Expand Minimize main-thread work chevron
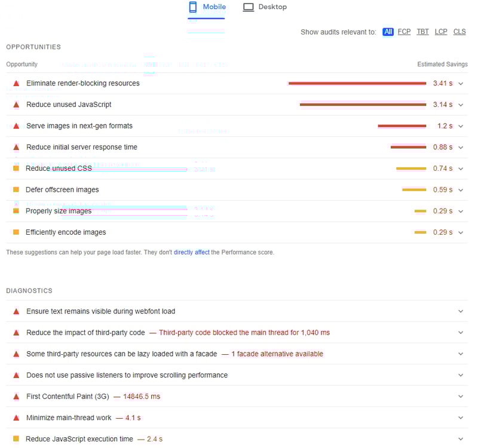Viewport: 478px width, 448px height. 461,418
